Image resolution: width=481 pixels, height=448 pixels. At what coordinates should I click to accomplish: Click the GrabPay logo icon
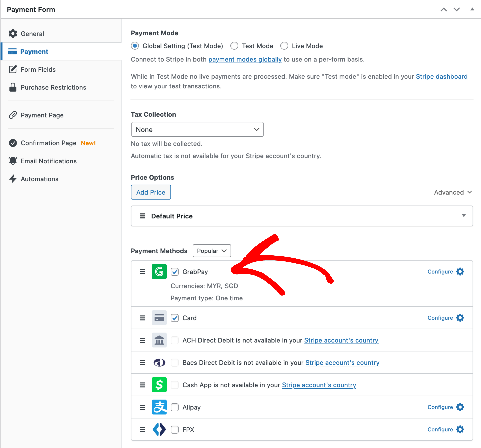[159, 272]
